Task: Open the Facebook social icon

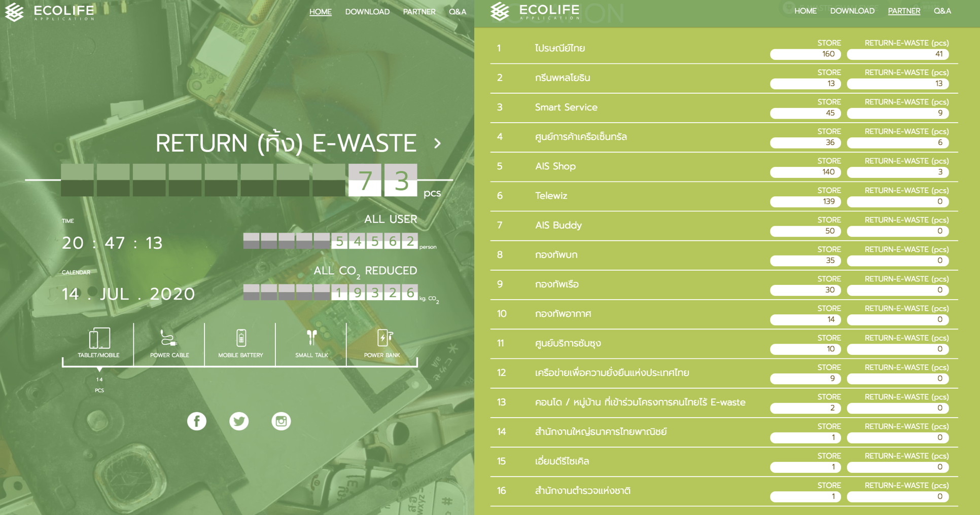Action: 197,421
